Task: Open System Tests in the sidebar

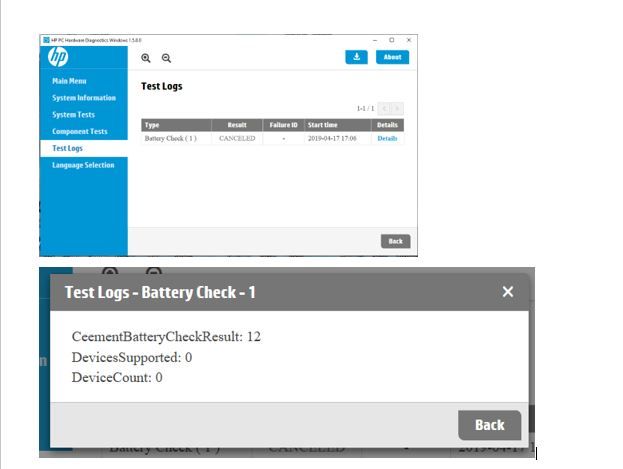Action: tap(74, 114)
